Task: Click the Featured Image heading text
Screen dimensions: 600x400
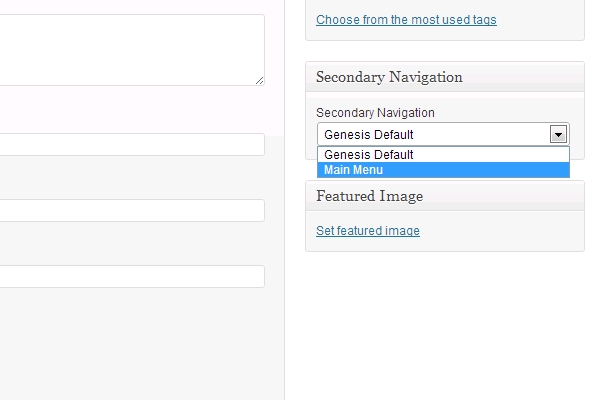Action: 369,196
